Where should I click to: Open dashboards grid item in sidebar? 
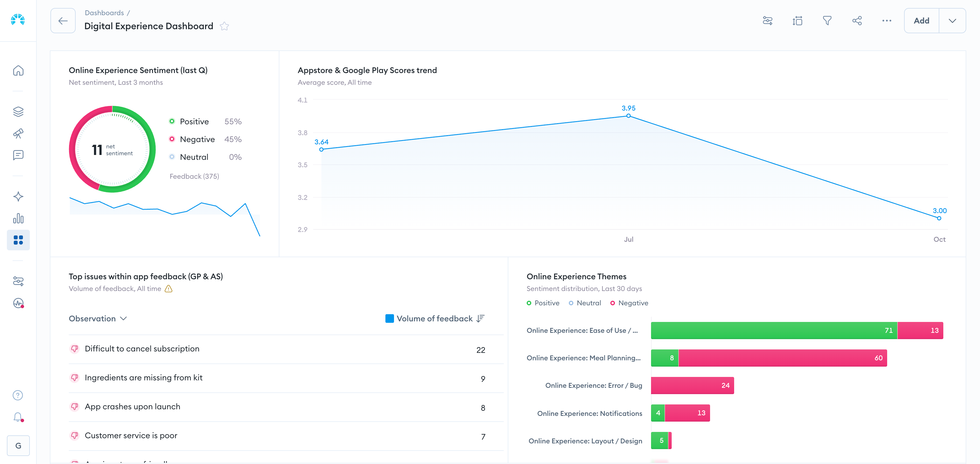coord(18,240)
